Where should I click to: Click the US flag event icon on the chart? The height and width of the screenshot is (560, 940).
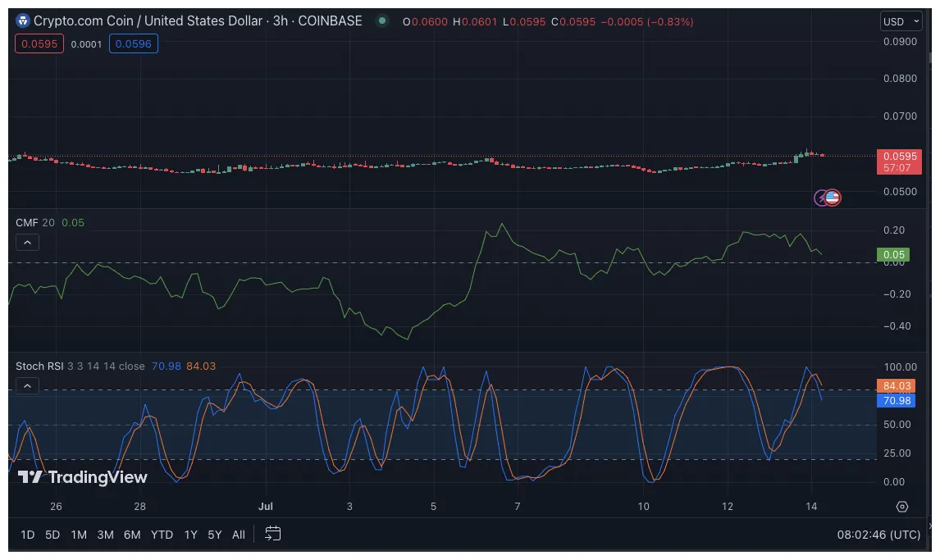pyautogui.click(x=833, y=197)
